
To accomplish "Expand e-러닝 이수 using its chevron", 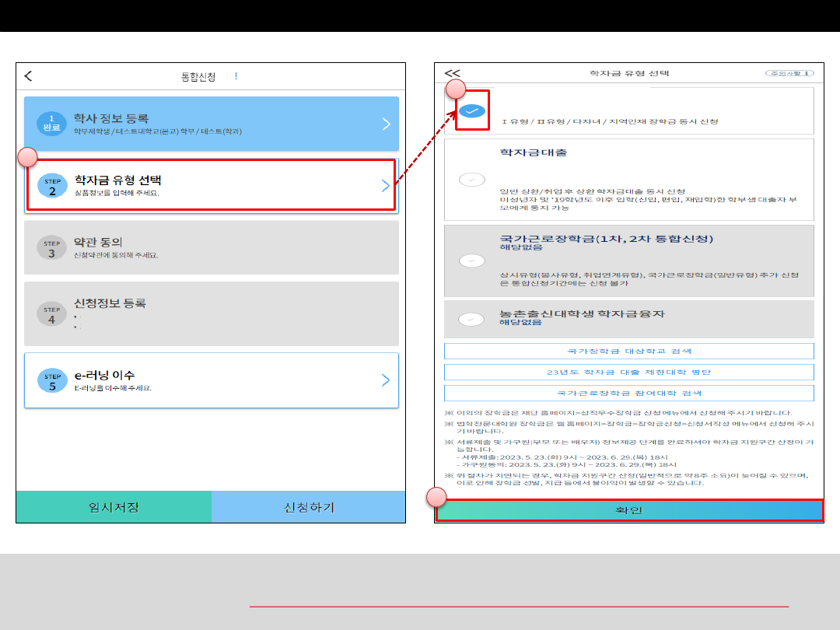I will pyautogui.click(x=386, y=380).
